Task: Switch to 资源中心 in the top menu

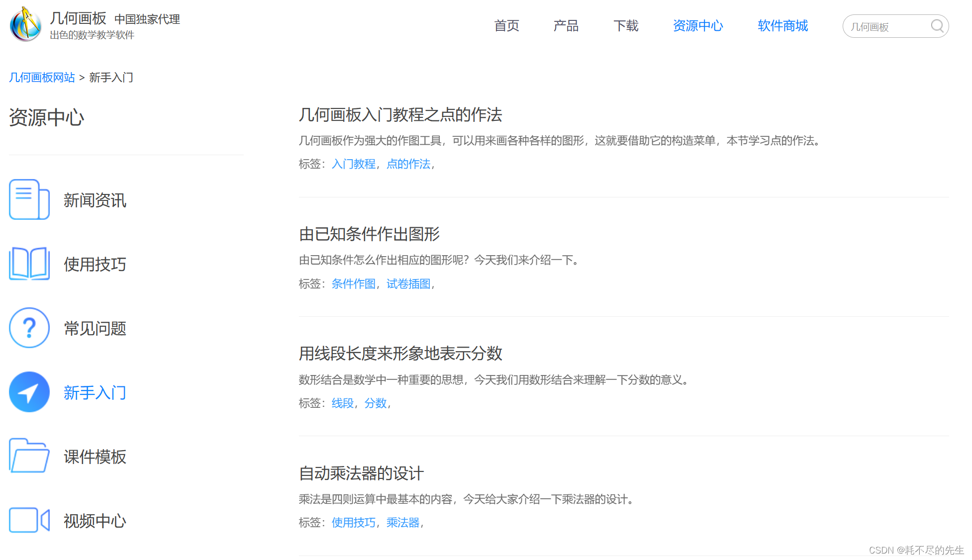Action: pos(697,26)
